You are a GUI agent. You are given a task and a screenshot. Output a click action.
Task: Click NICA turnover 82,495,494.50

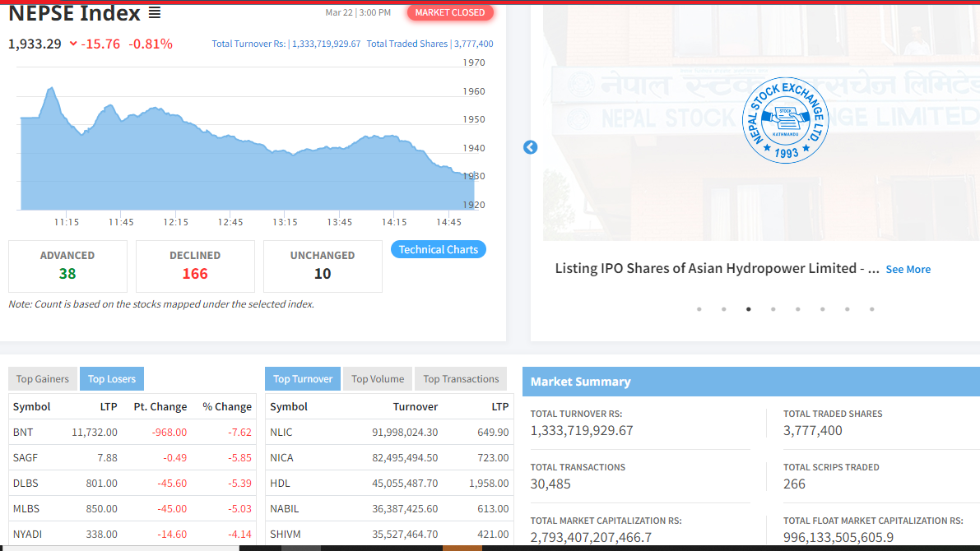coord(405,458)
